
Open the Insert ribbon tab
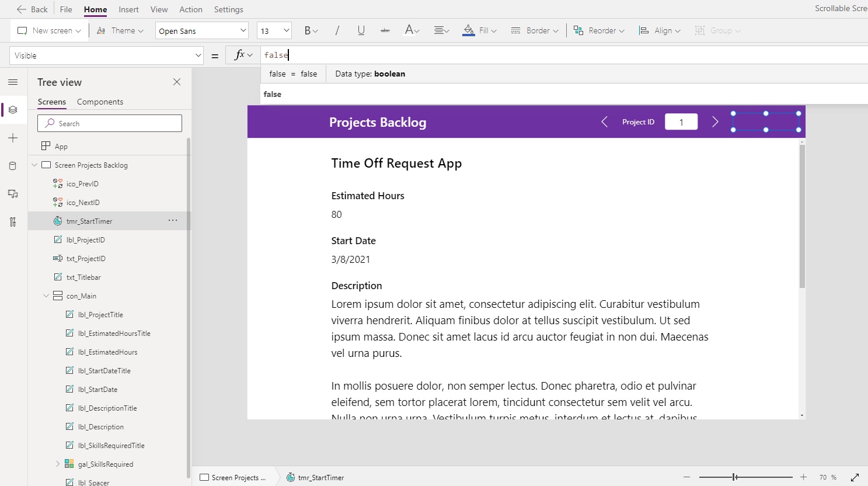(x=128, y=9)
